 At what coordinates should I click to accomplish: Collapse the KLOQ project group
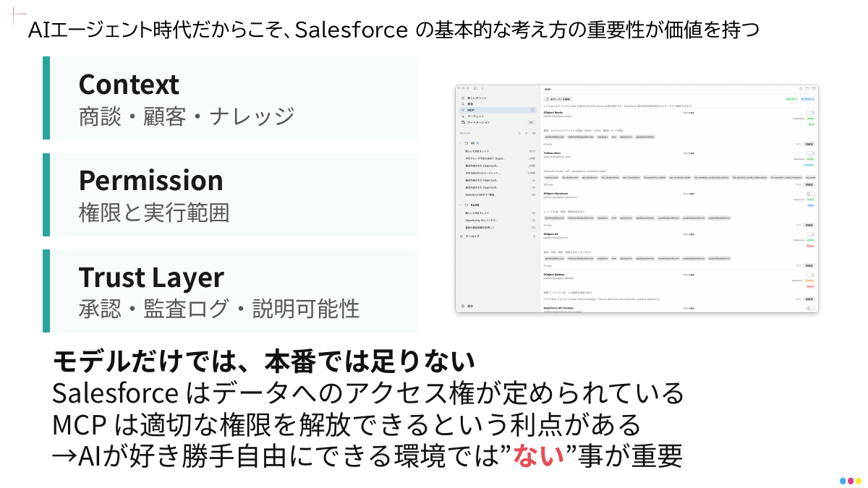pos(460,205)
